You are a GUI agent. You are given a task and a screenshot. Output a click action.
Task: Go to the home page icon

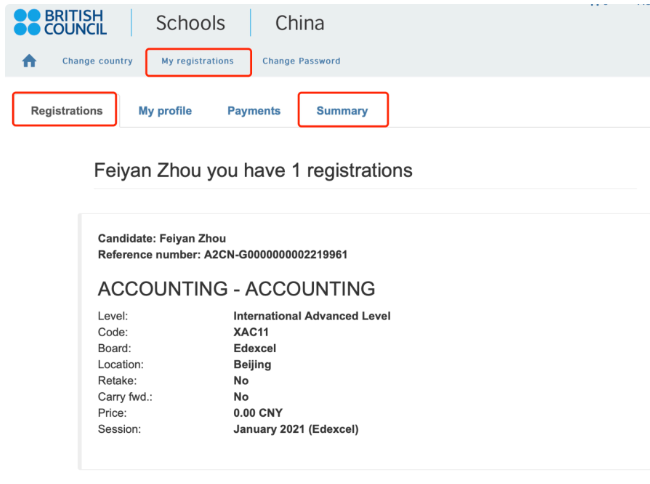(29, 61)
